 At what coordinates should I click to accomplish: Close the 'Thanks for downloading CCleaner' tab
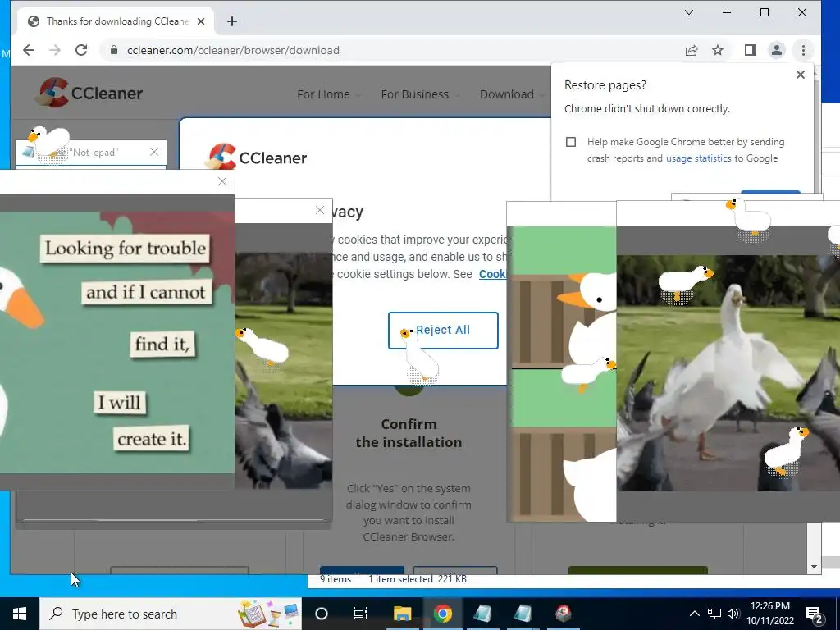tap(201, 21)
